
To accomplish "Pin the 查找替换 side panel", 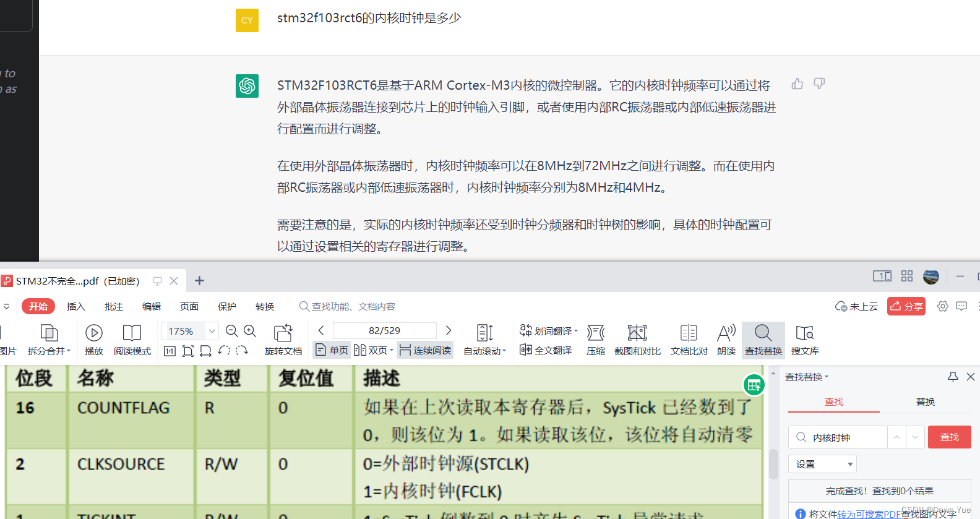I will pyautogui.click(x=953, y=377).
